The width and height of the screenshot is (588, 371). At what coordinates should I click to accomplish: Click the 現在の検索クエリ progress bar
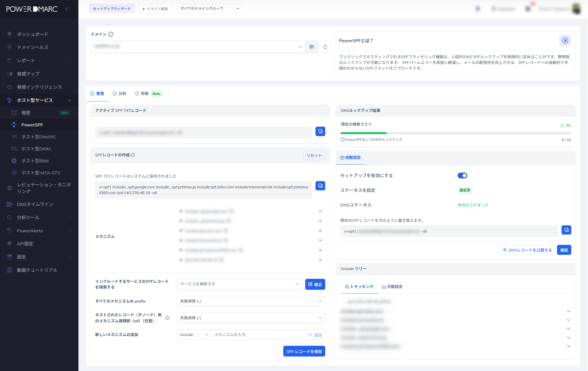coord(455,133)
